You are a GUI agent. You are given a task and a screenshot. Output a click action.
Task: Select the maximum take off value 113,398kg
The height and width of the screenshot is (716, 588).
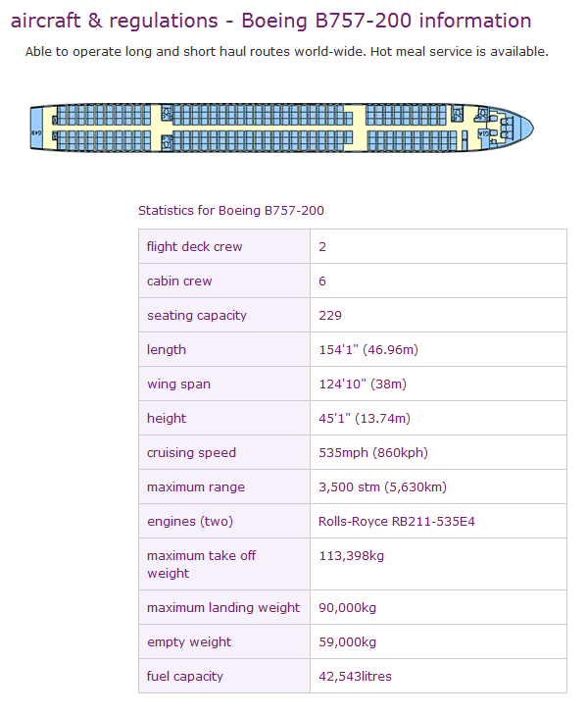tap(352, 555)
